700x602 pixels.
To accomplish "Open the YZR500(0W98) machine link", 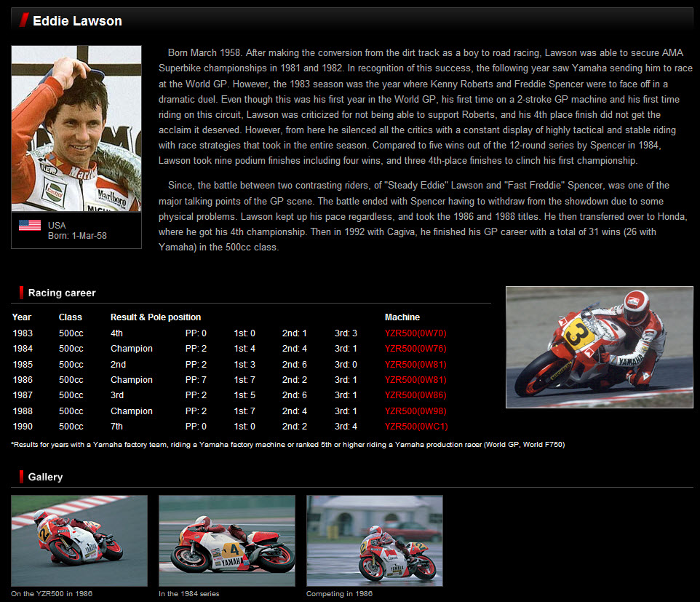I will [415, 411].
